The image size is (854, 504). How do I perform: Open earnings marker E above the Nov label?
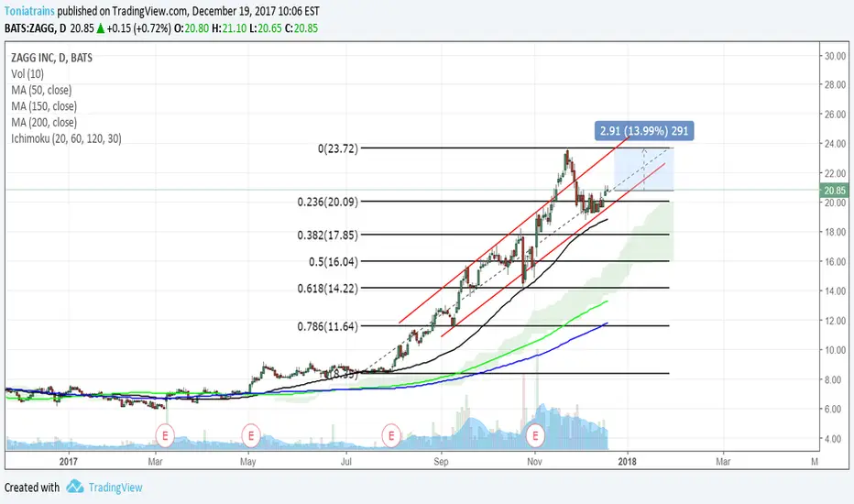535,436
